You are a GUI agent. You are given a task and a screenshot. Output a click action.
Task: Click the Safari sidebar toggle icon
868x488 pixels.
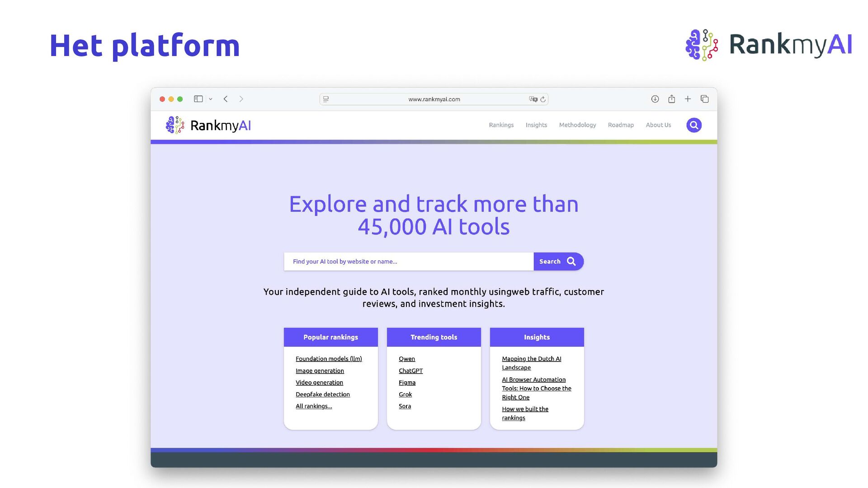click(198, 99)
